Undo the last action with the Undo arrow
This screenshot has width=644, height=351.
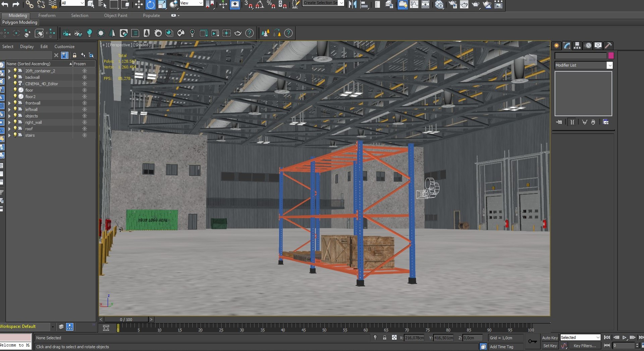coord(5,4)
